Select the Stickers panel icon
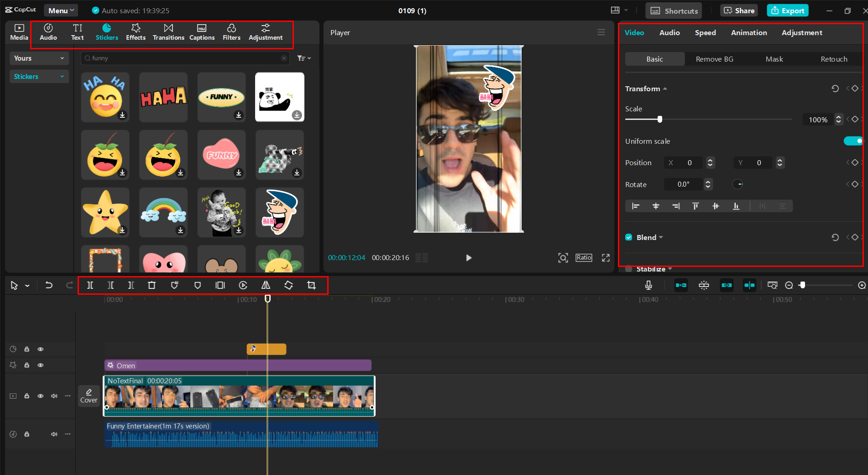Image resolution: width=868 pixels, height=475 pixels. pyautogui.click(x=106, y=32)
